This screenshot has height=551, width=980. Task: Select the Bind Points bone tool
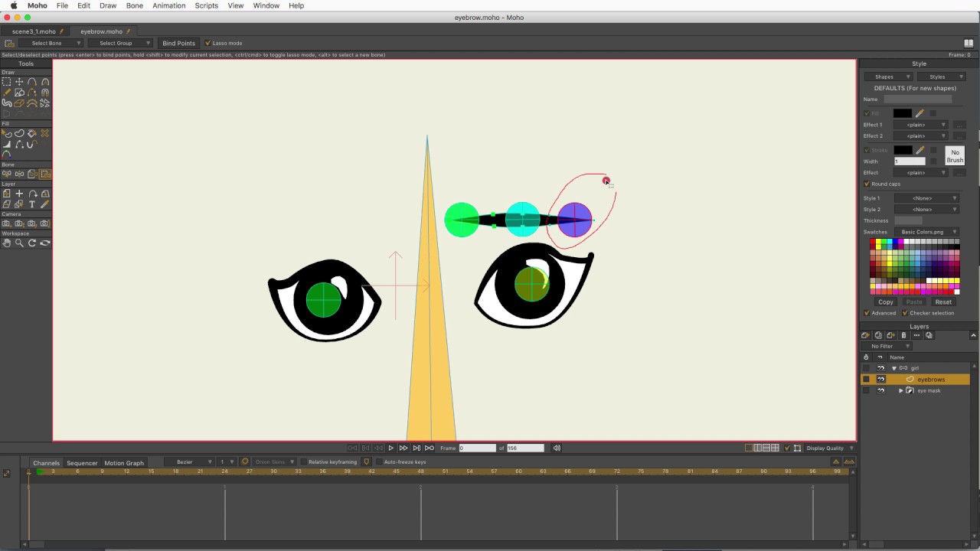45,174
